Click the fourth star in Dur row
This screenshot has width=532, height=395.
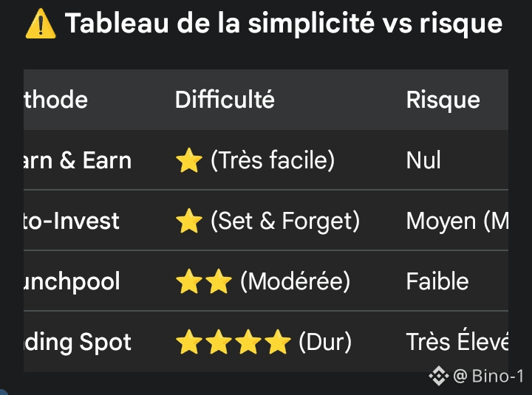pyautogui.click(x=278, y=341)
